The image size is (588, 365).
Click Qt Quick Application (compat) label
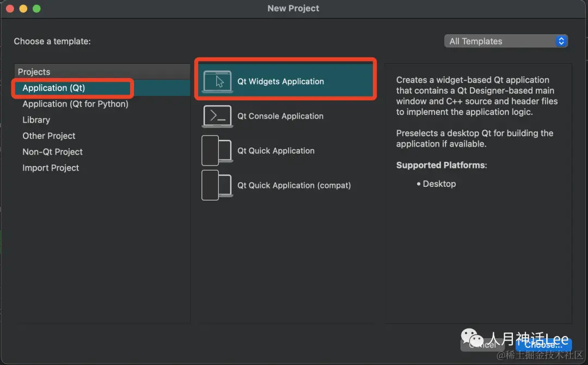coord(294,185)
